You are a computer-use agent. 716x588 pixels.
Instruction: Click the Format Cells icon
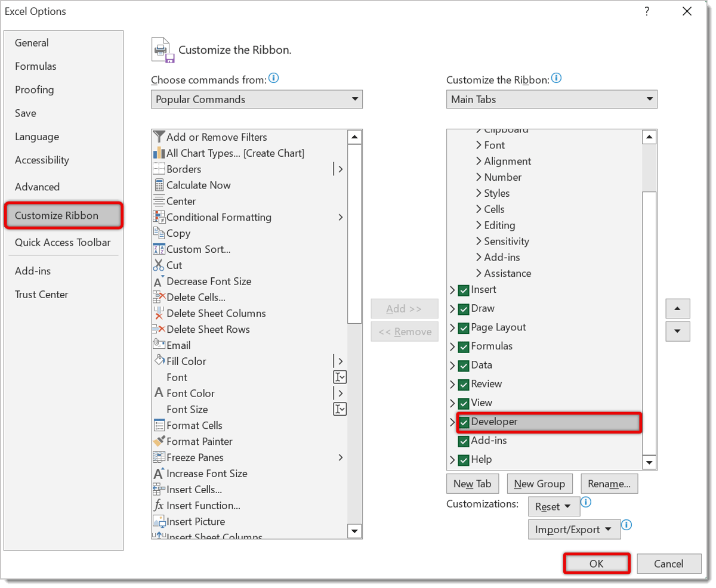[159, 426]
